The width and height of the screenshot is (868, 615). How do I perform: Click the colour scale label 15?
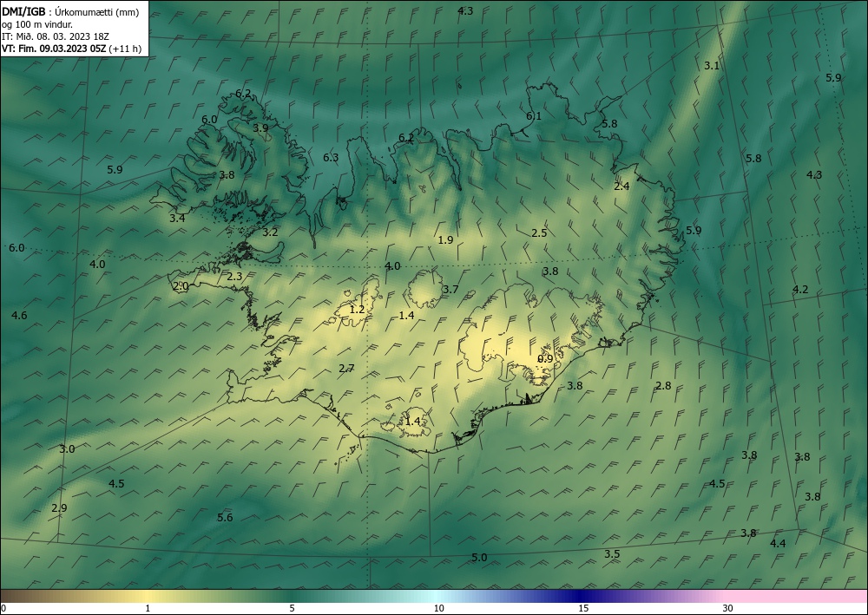(x=583, y=609)
